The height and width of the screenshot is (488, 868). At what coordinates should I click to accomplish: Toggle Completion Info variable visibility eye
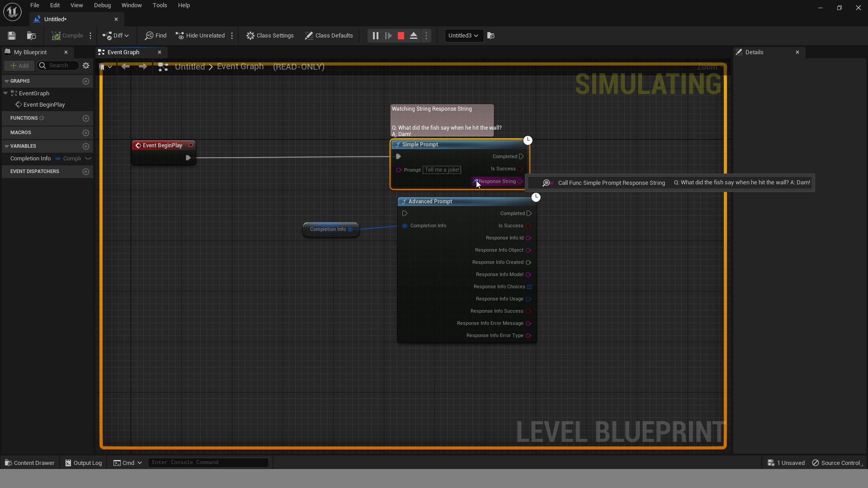[x=88, y=159]
